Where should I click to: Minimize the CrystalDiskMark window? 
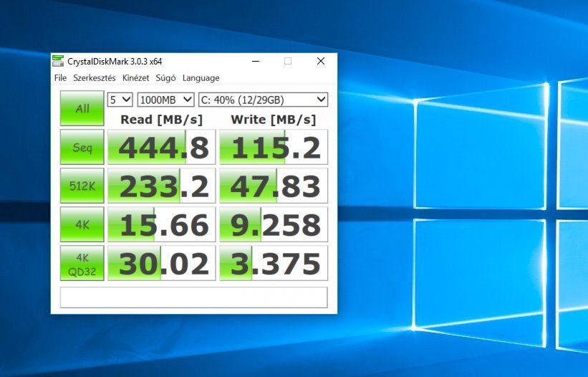pyautogui.click(x=256, y=61)
